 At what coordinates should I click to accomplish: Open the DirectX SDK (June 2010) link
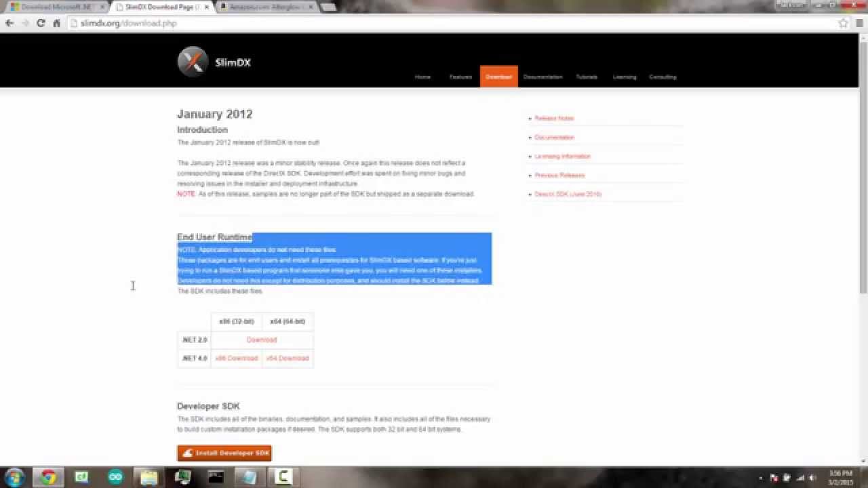tap(568, 195)
